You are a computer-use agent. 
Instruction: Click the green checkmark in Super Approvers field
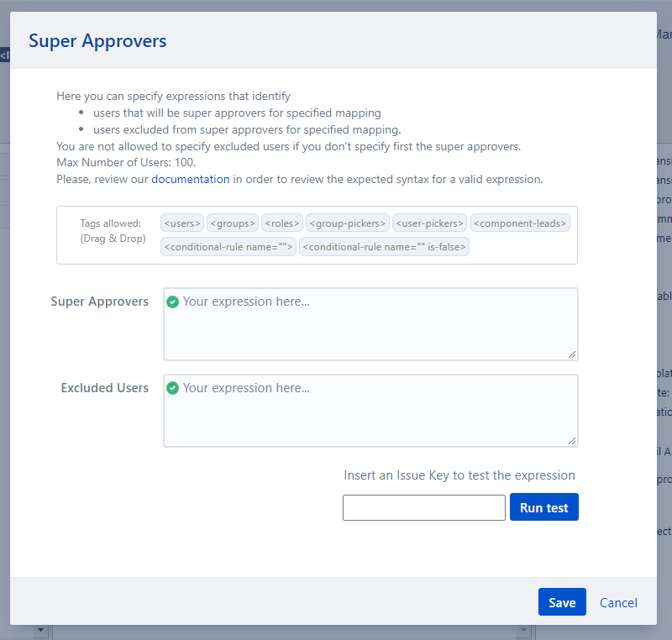click(x=173, y=302)
